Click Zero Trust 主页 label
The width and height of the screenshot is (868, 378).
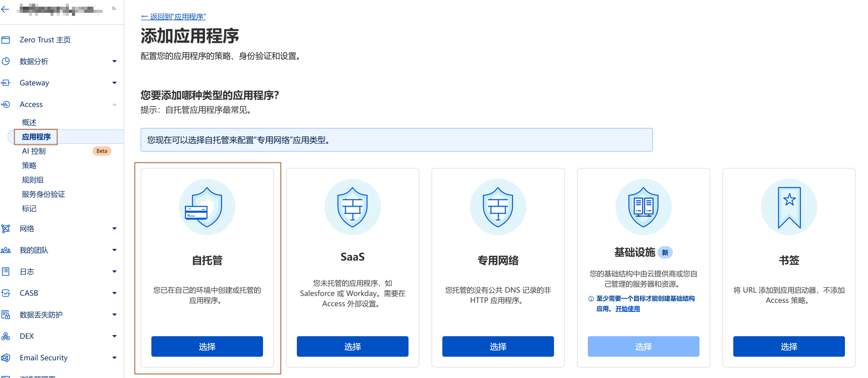45,40
